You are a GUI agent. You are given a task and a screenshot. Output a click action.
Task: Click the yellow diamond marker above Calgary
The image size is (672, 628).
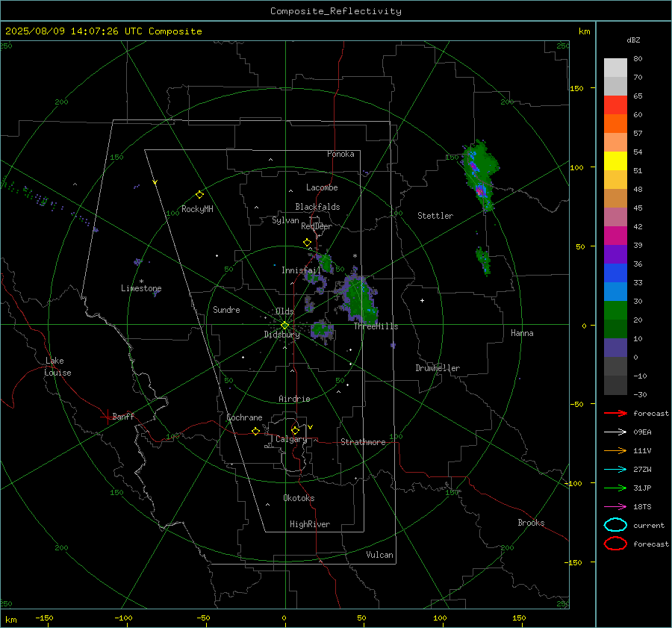click(295, 430)
